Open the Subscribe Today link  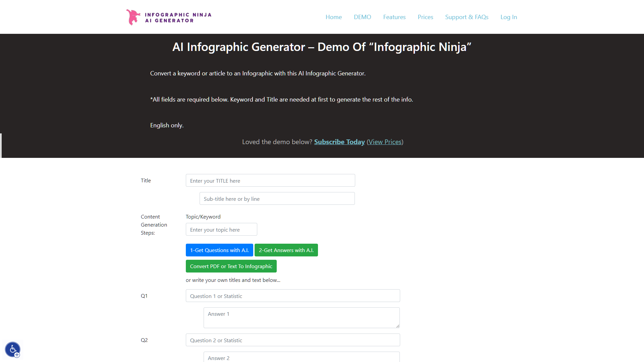(x=339, y=142)
